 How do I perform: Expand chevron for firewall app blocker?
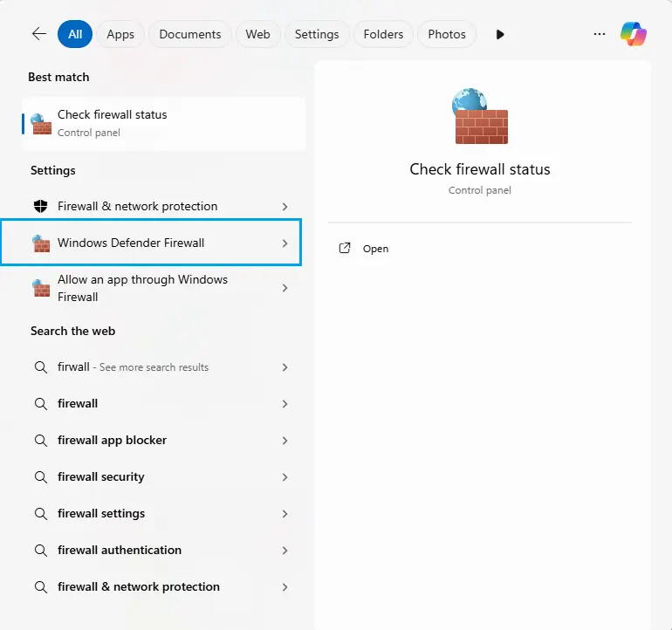(x=285, y=441)
